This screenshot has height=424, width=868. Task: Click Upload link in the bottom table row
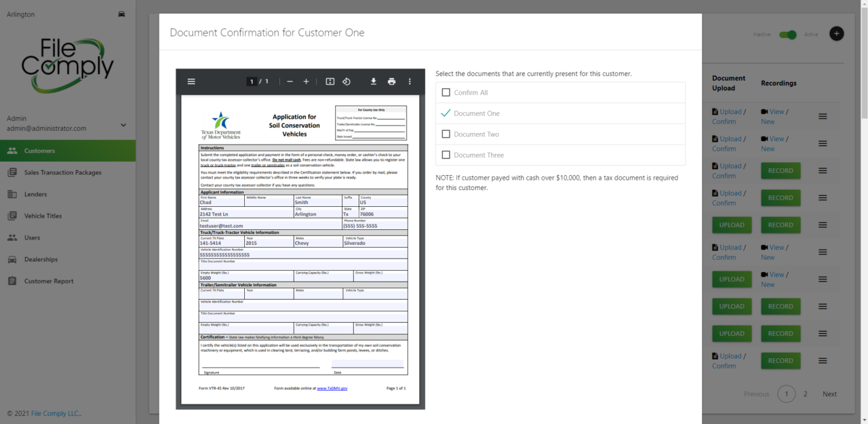pos(730,356)
